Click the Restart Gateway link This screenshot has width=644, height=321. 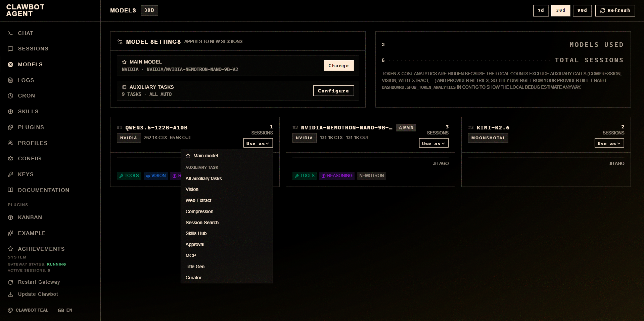(x=39, y=282)
